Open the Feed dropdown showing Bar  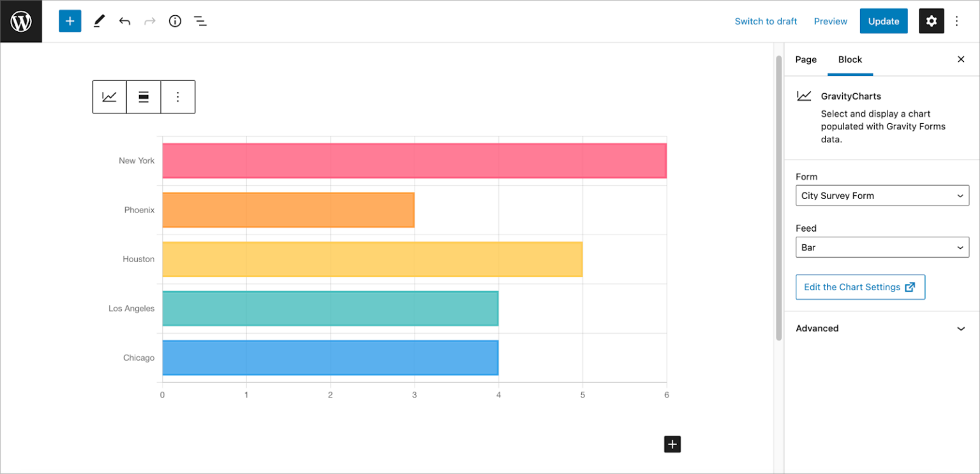[882, 247]
